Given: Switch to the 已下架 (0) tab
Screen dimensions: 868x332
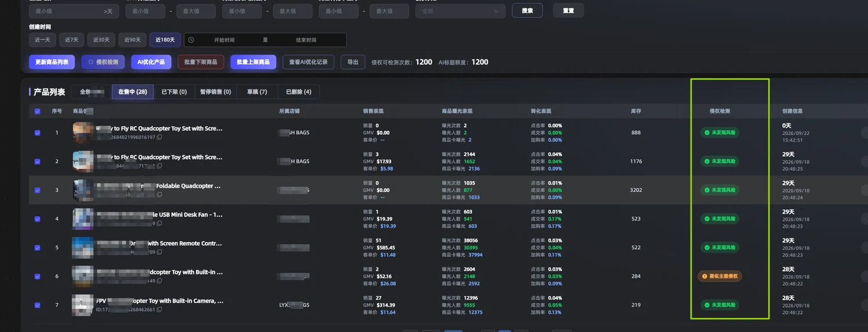Looking at the screenshot, I should [x=174, y=91].
